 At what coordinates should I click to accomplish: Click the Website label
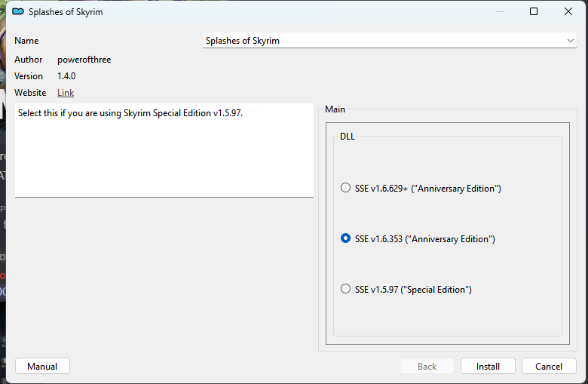30,93
